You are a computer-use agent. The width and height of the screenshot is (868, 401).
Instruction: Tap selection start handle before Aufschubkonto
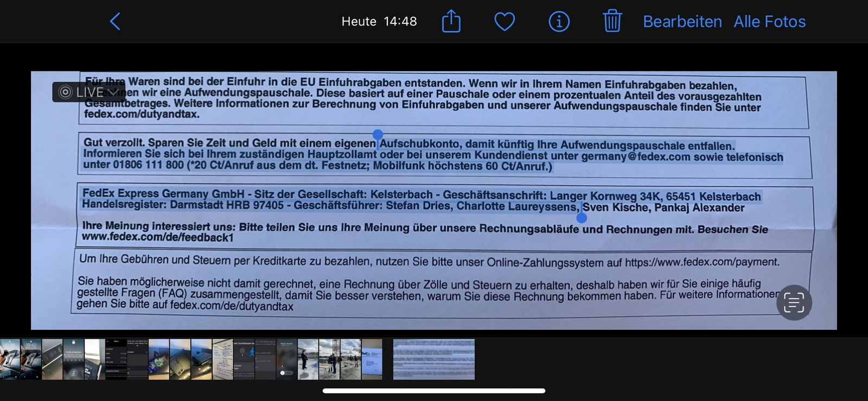(x=378, y=135)
